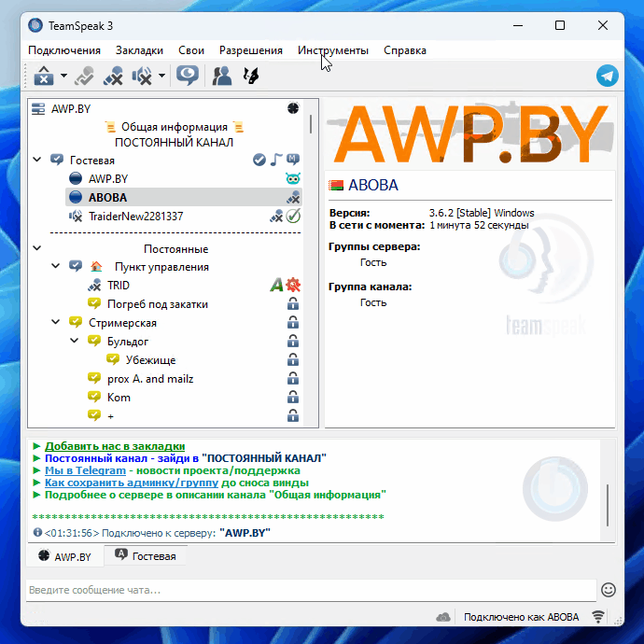Select the prox A. and mailz channel
The height and width of the screenshot is (644, 644).
[150, 379]
